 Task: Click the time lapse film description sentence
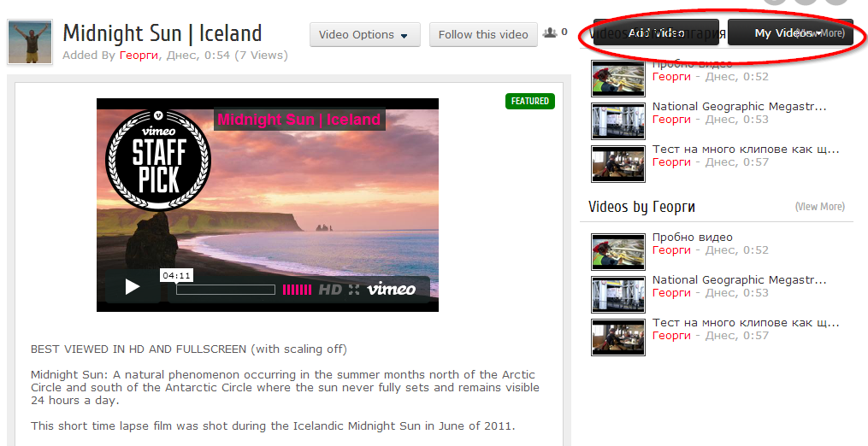tap(273, 425)
